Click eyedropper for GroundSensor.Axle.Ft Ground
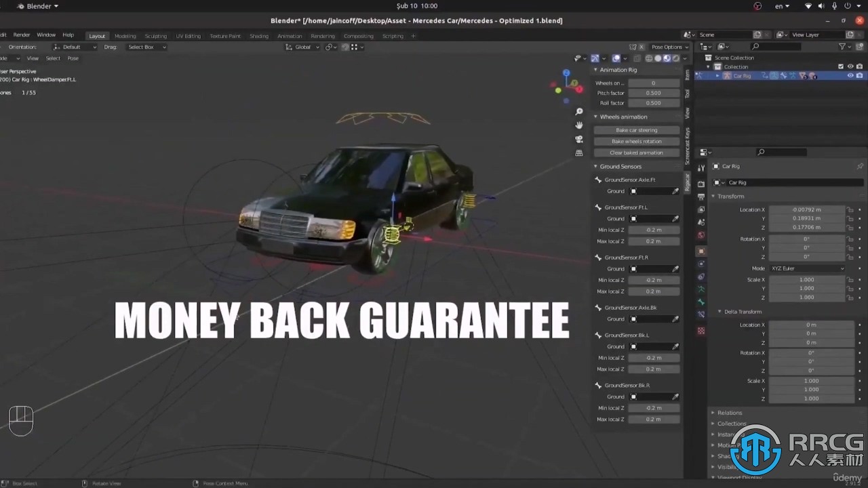This screenshot has height=488, width=868. [675, 191]
